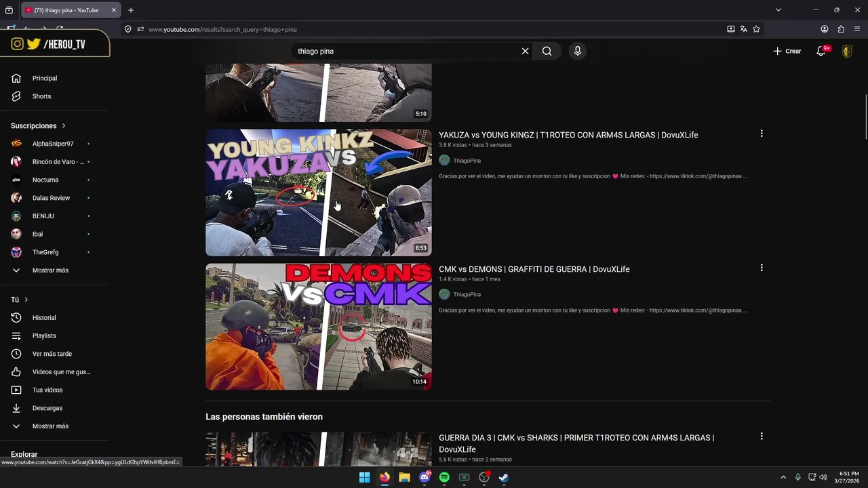This screenshot has width=868, height=488.
Task: Click the search magnifier button
Action: [547, 51]
